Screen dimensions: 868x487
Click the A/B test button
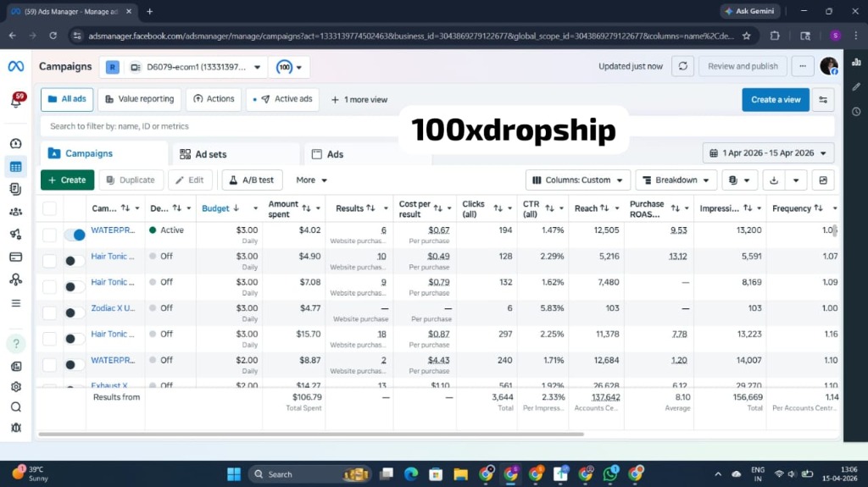pos(252,180)
